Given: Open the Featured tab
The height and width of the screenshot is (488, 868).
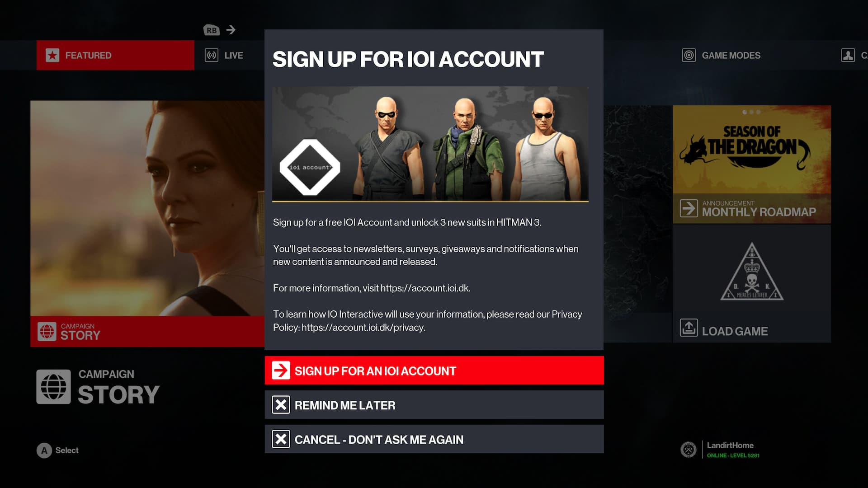Looking at the screenshot, I should (x=115, y=55).
